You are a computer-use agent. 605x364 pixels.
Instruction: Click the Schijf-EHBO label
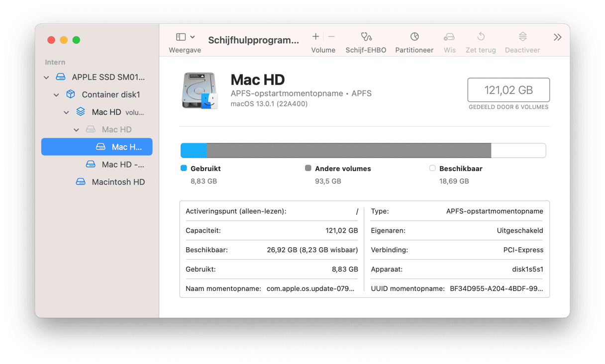point(366,50)
